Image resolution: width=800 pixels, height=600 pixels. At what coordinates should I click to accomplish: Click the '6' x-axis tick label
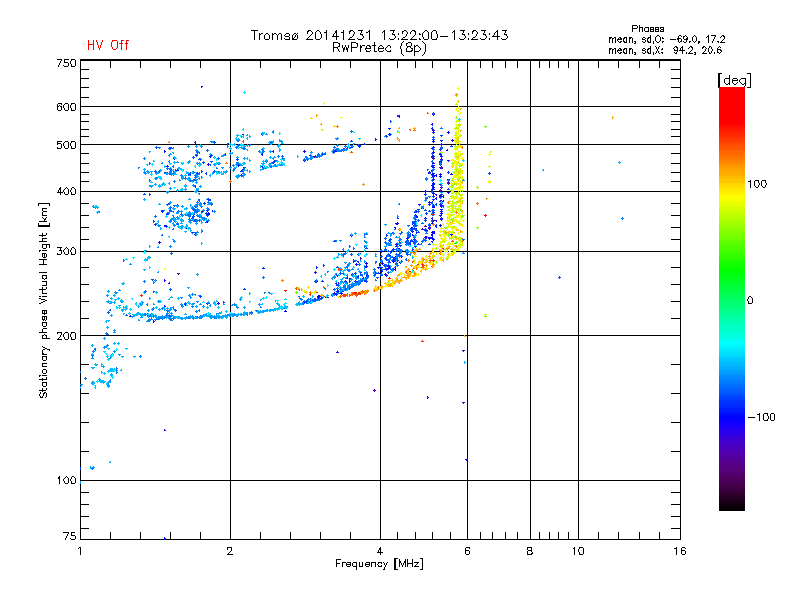pos(467,551)
